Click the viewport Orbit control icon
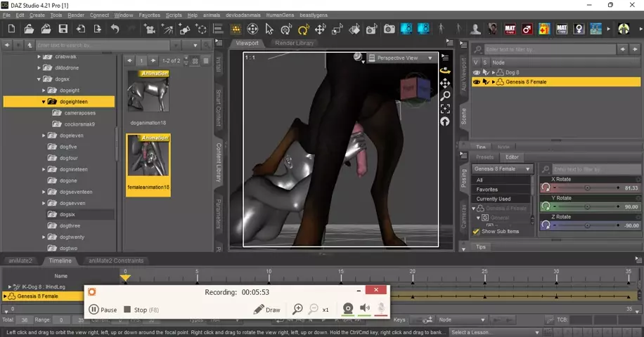The image size is (644, 337). [445, 71]
